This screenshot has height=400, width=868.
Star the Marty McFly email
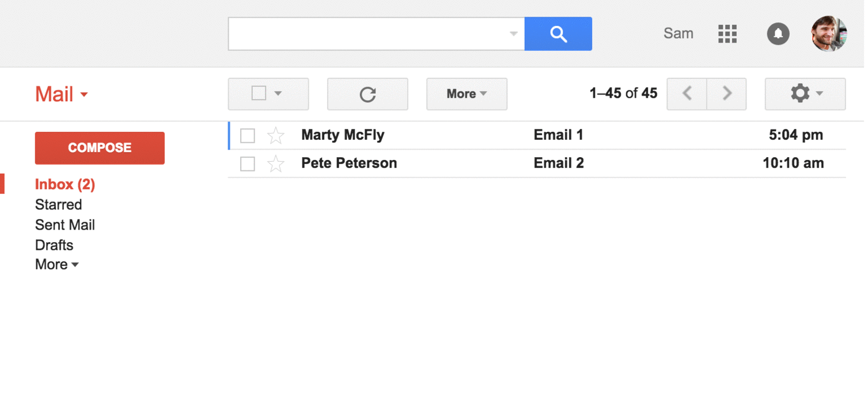[276, 136]
